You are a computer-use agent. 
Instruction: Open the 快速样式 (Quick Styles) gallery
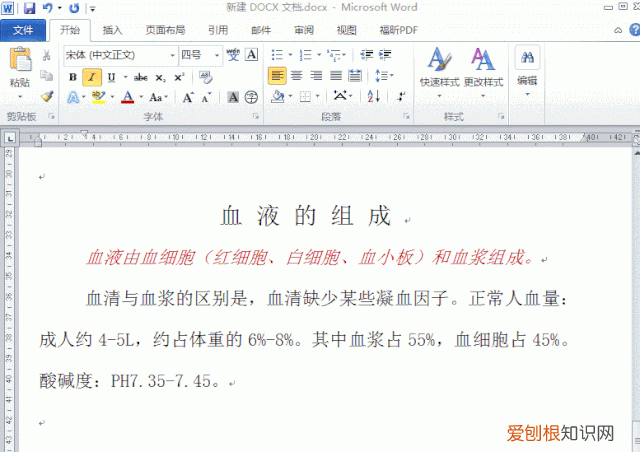coord(440,73)
